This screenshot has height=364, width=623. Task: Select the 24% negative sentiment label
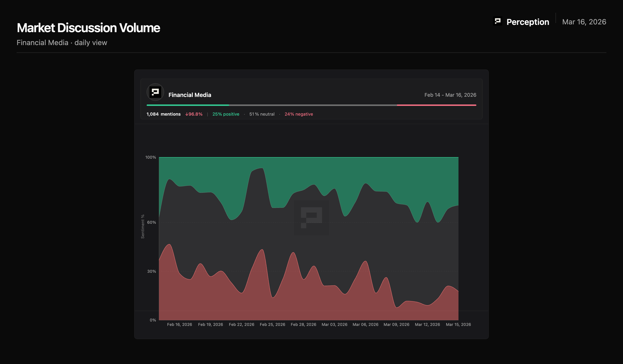pyautogui.click(x=298, y=114)
